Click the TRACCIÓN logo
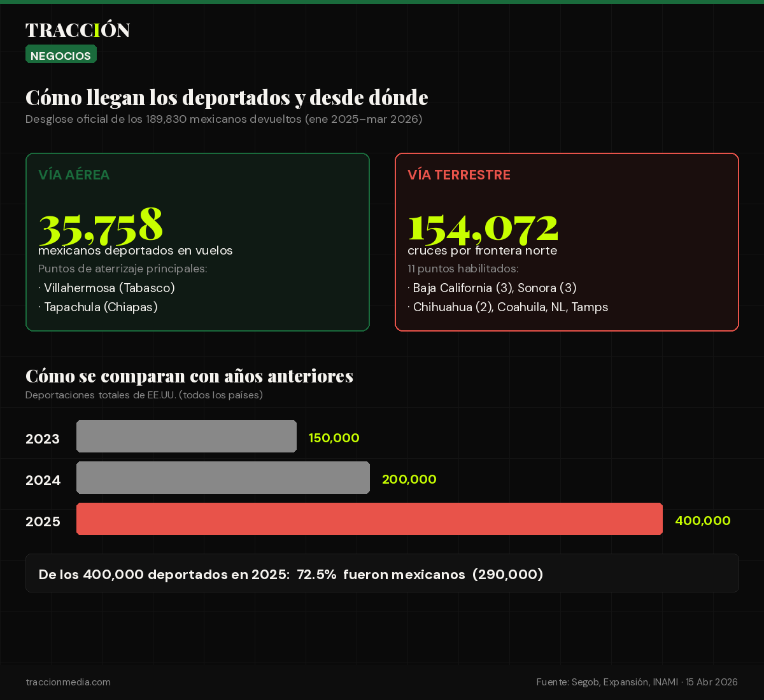Viewport: 764px width, 700px height. tap(78, 29)
